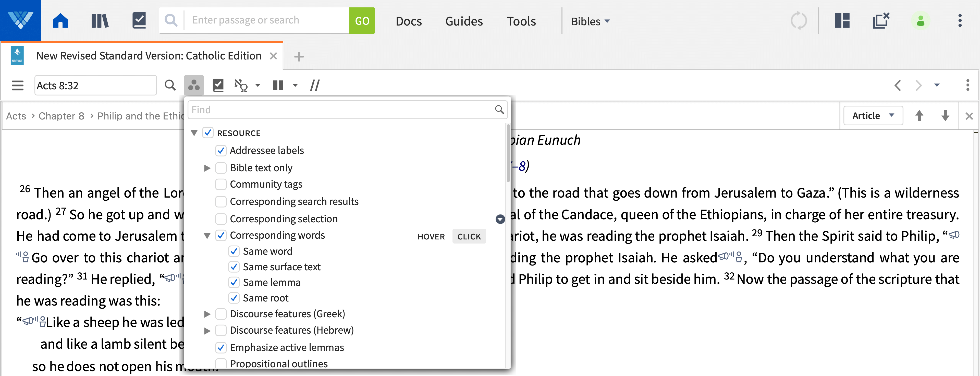Open the panel menu hamburger icon
980x376 pixels.
coord(18,85)
